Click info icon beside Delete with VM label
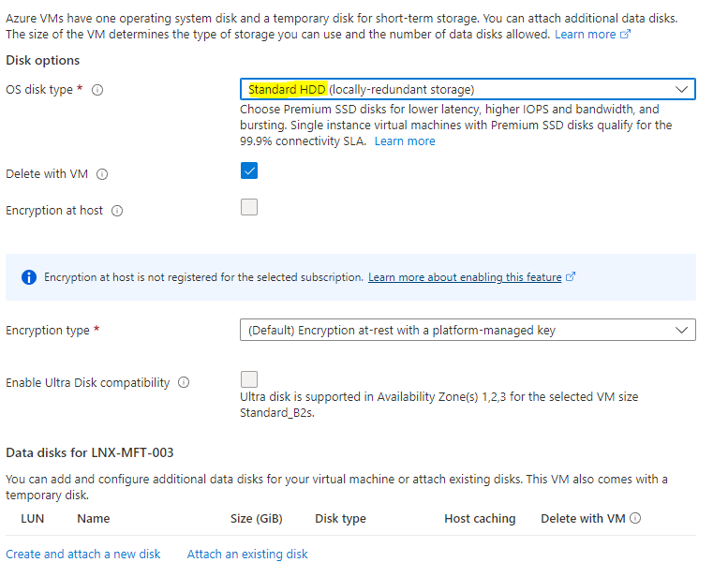The image size is (728, 577). [x=102, y=175]
